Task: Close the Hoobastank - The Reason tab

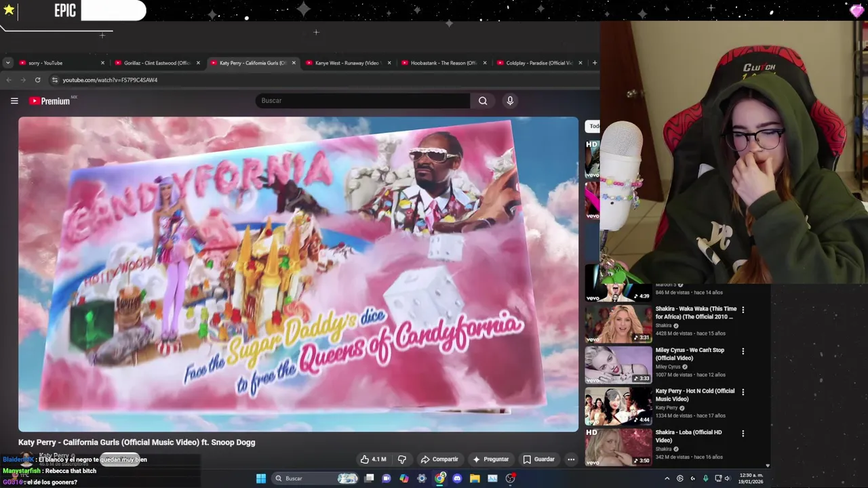Action: (x=484, y=62)
